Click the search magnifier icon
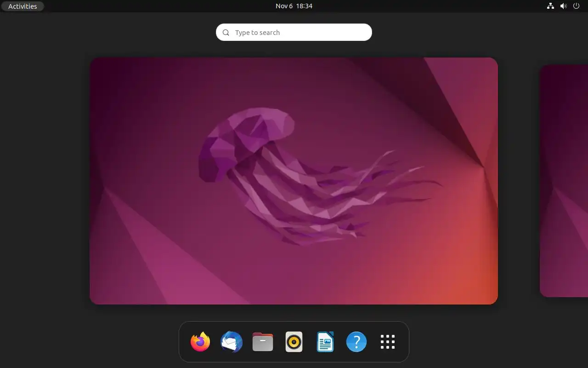Viewport: 588px width, 368px height. [x=226, y=33]
